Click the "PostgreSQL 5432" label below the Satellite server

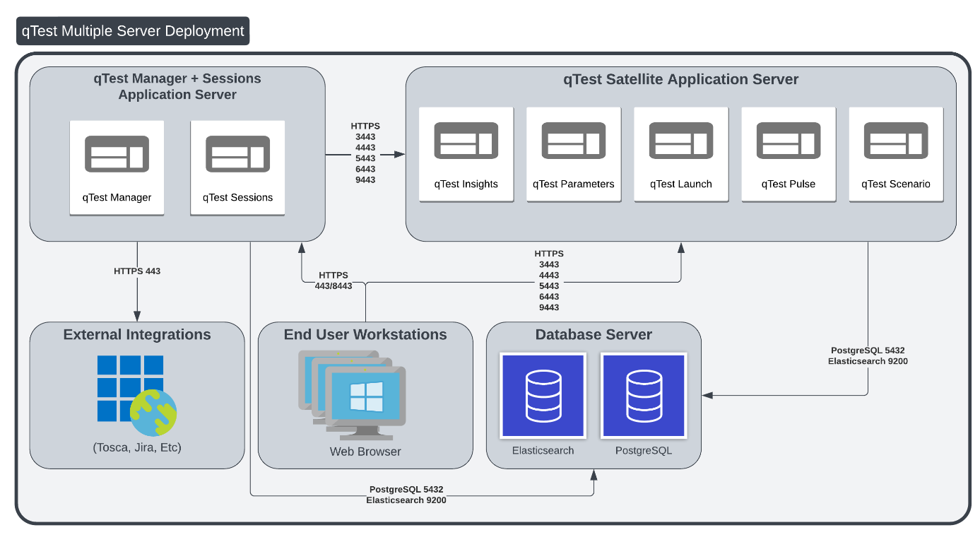[868, 350]
